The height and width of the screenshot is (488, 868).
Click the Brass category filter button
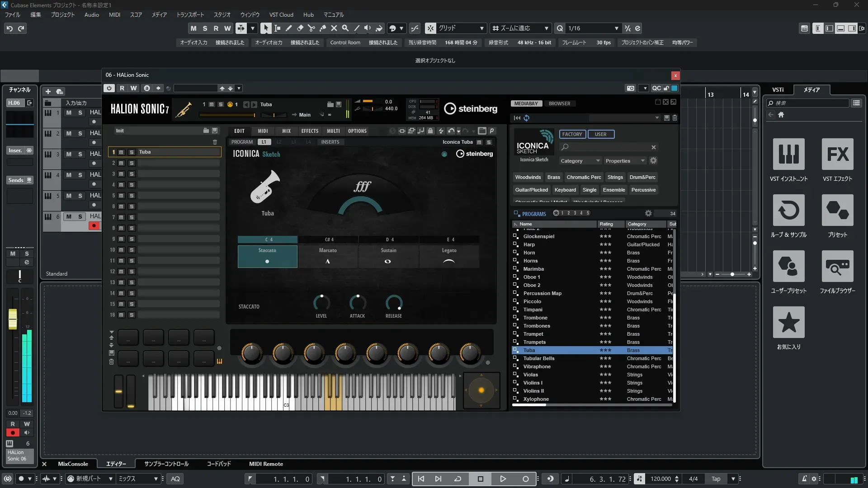(x=553, y=177)
